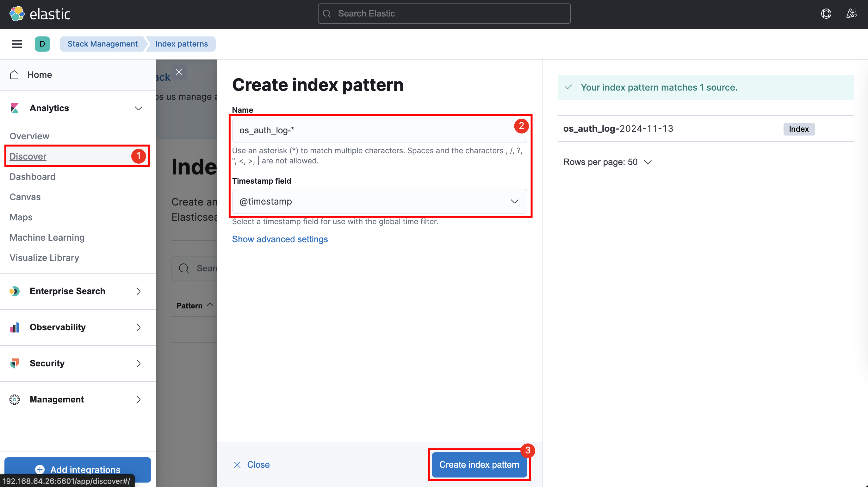Click the plus icon on Add integrations
The width and height of the screenshot is (868, 487).
[x=40, y=470]
